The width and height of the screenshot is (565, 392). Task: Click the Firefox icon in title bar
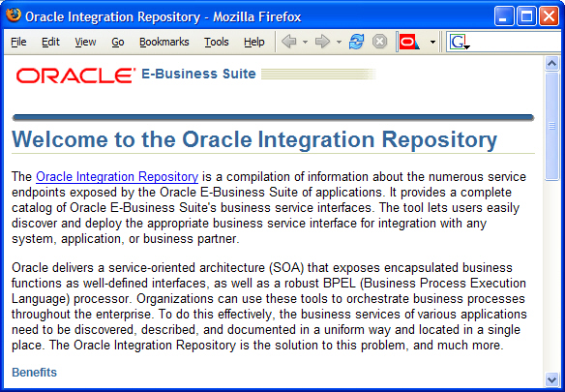tap(14, 15)
